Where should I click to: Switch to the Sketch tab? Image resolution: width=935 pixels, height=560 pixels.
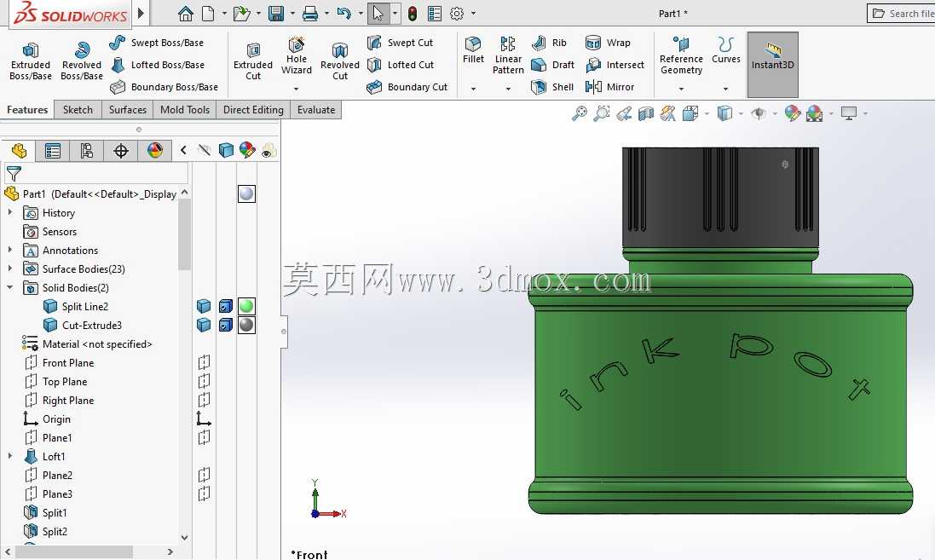point(78,110)
